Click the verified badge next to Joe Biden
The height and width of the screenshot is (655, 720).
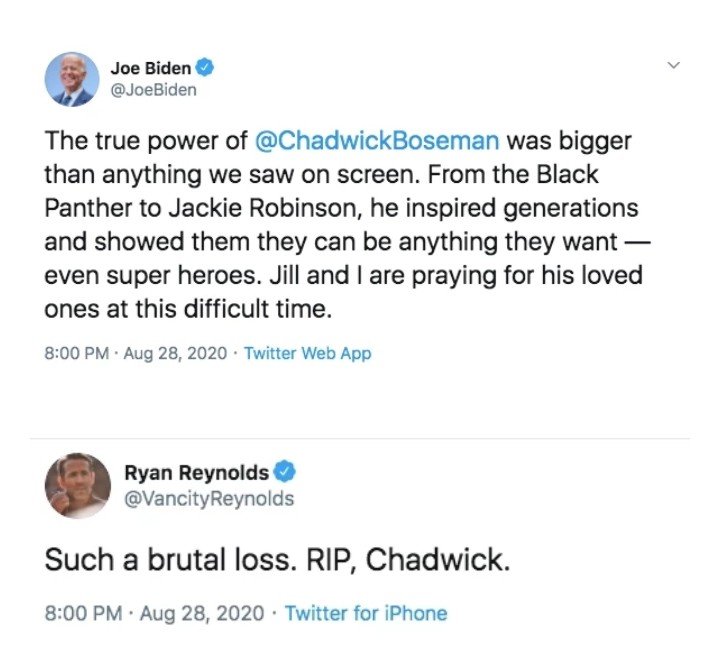205,68
